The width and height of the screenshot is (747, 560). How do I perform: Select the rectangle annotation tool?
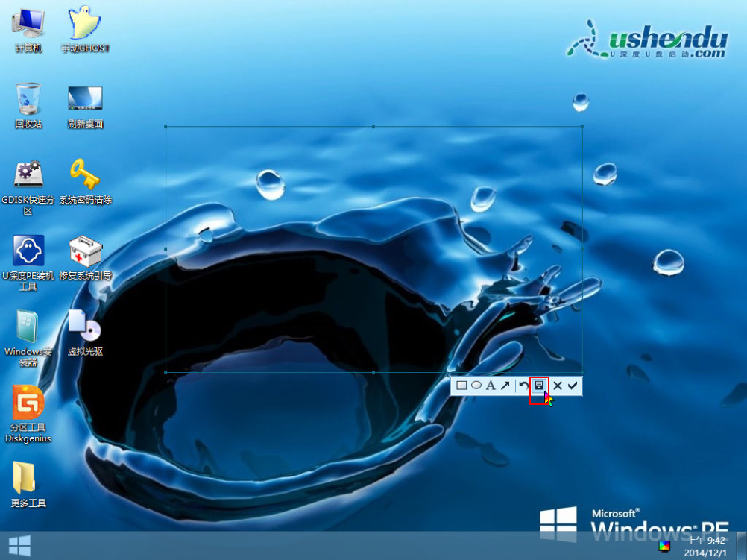pos(461,386)
